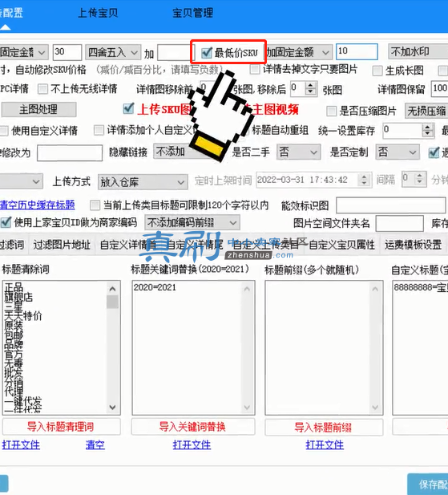Viewport: 448px width, 495px height.
Task: Switch to the 上传宝贝 tab
Action: click(x=98, y=13)
